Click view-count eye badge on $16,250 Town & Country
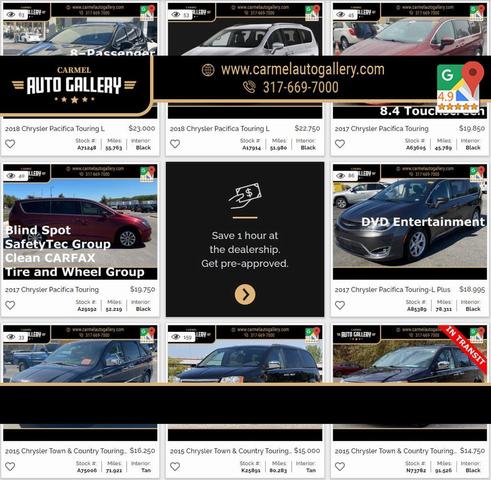491x480 pixels. coord(15,337)
